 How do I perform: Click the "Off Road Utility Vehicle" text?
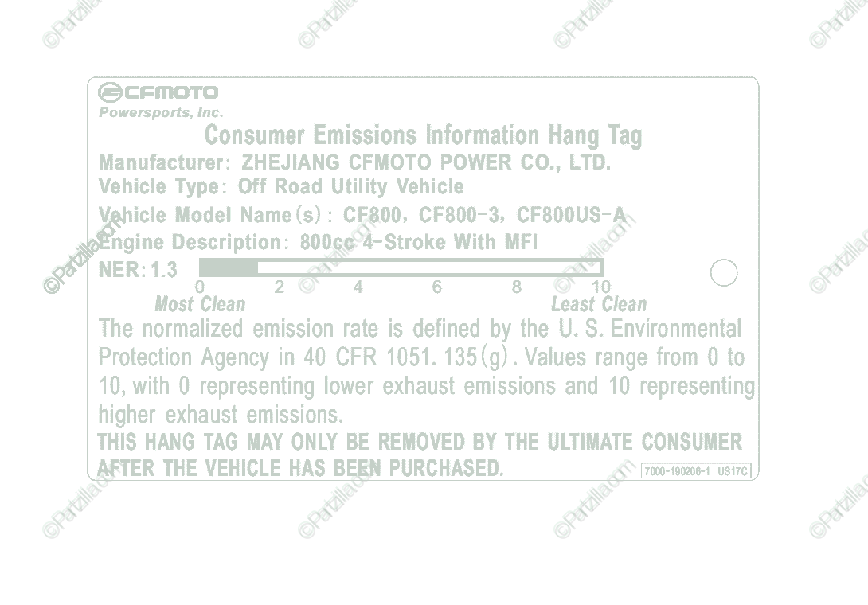coord(350,187)
